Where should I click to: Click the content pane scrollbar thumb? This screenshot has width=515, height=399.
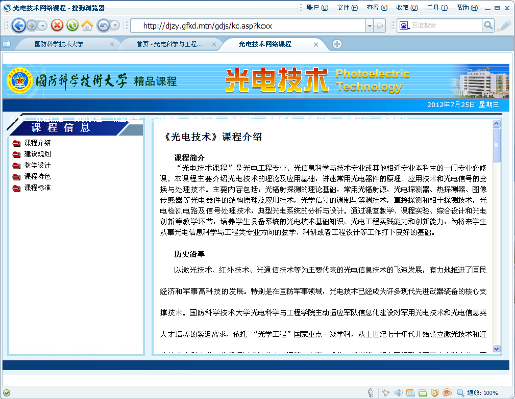point(496,145)
